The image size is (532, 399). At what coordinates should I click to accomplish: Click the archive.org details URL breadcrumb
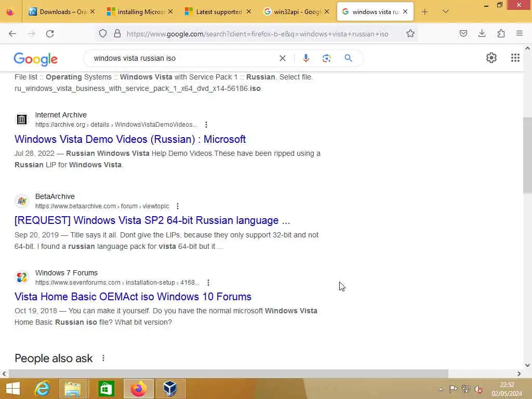(116, 125)
